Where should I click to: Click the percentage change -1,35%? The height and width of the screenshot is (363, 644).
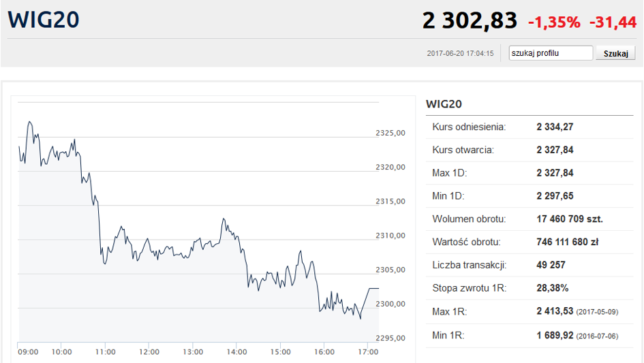554,22
